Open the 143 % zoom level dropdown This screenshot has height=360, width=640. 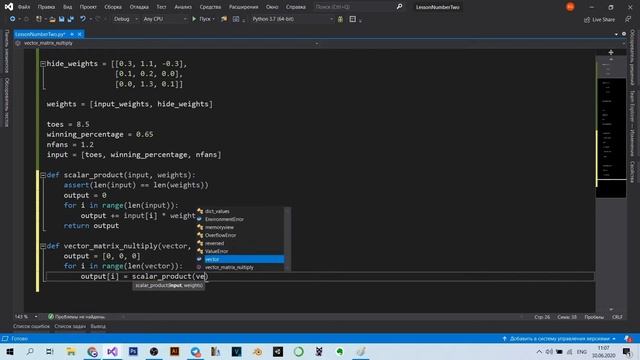point(26,317)
